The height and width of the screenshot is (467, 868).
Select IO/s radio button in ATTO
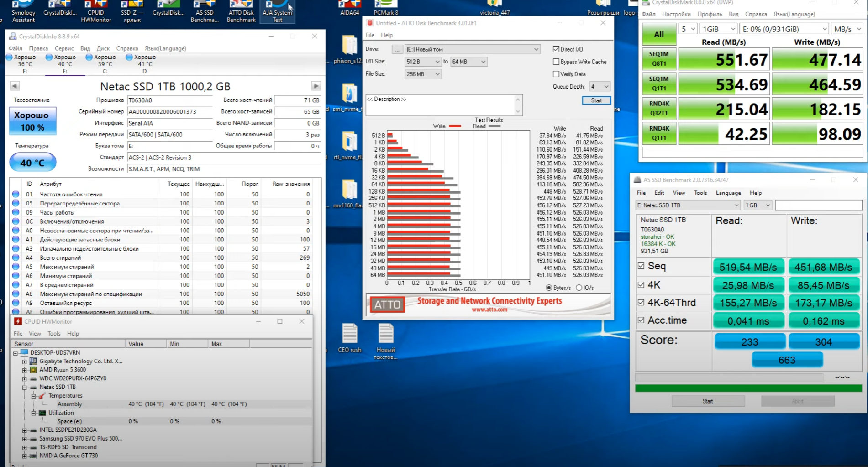[x=579, y=288]
